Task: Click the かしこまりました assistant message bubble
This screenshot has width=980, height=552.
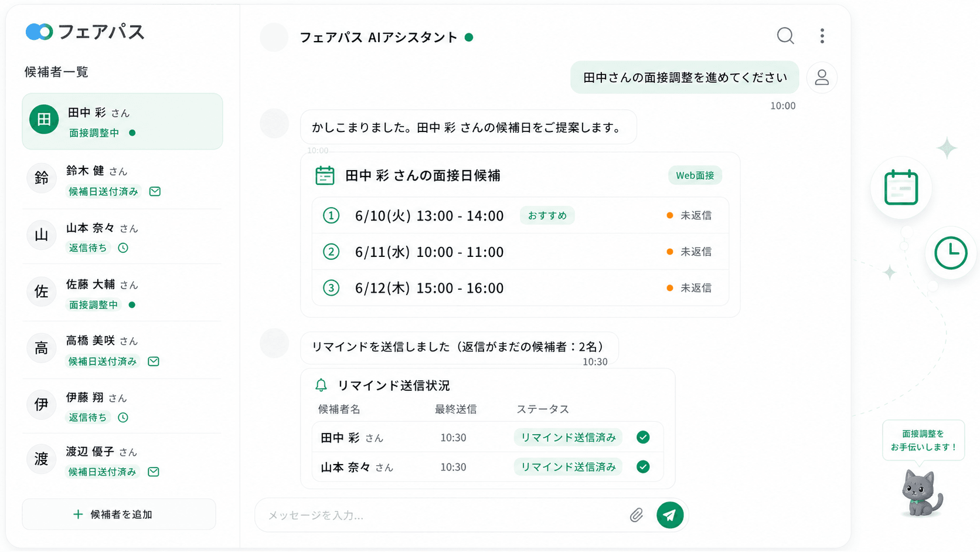Action: tap(468, 127)
